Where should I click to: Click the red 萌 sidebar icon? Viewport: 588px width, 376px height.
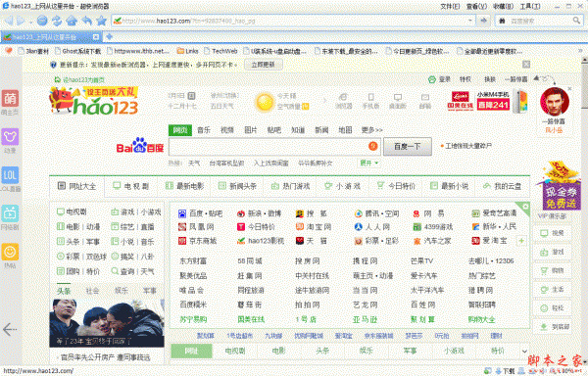click(10, 99)
